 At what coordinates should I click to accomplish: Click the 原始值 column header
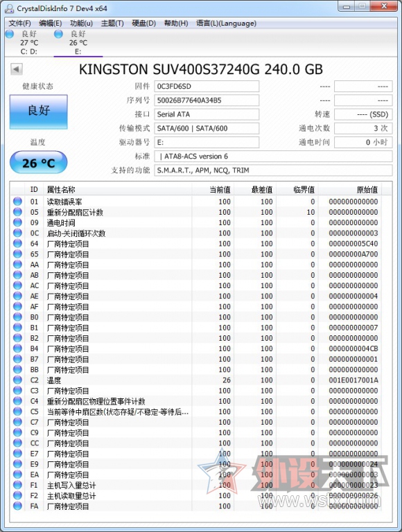coord(350,189)
